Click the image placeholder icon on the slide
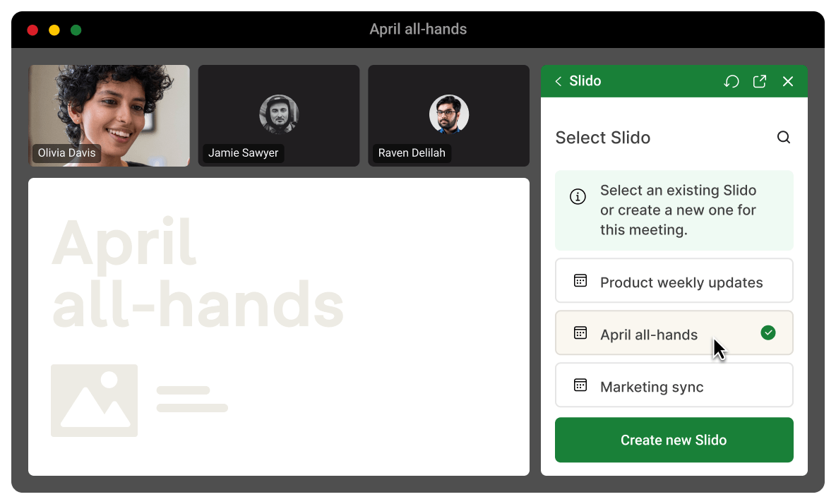This screenshot has height=504, width=836. [x=94, y=400]
